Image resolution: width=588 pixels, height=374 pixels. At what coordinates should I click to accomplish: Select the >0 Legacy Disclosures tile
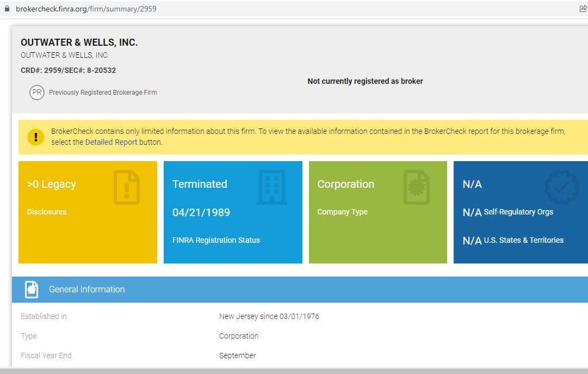pos(88,212)
